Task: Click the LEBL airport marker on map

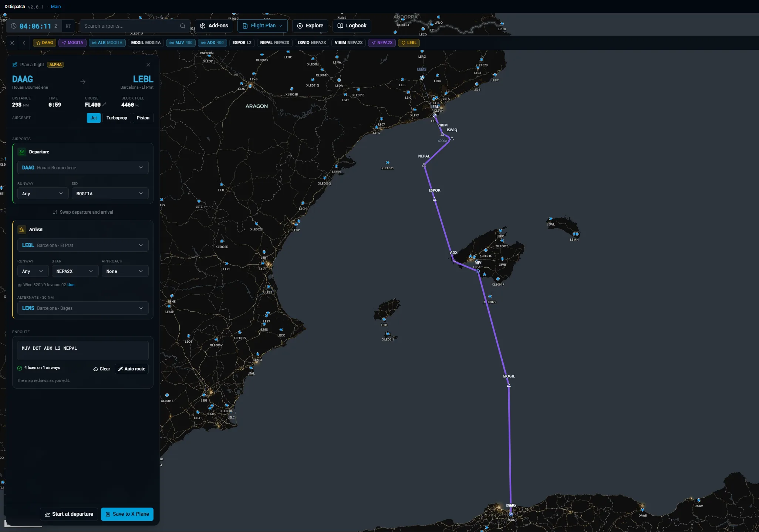Action: [435, 115]
